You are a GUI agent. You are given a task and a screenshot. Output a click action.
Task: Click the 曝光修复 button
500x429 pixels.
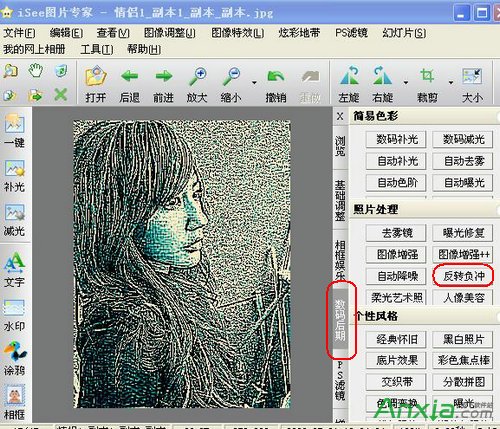coord(463,233)
